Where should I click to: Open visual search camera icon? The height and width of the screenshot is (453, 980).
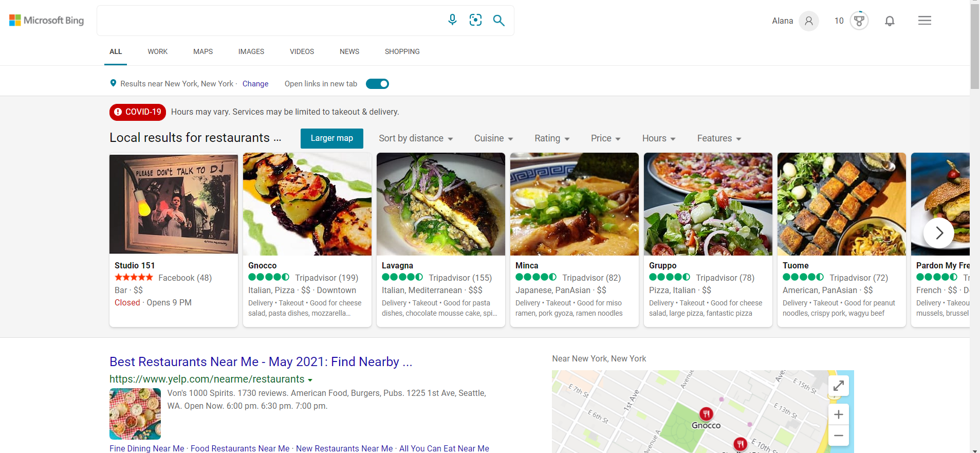tap(476, 20)
